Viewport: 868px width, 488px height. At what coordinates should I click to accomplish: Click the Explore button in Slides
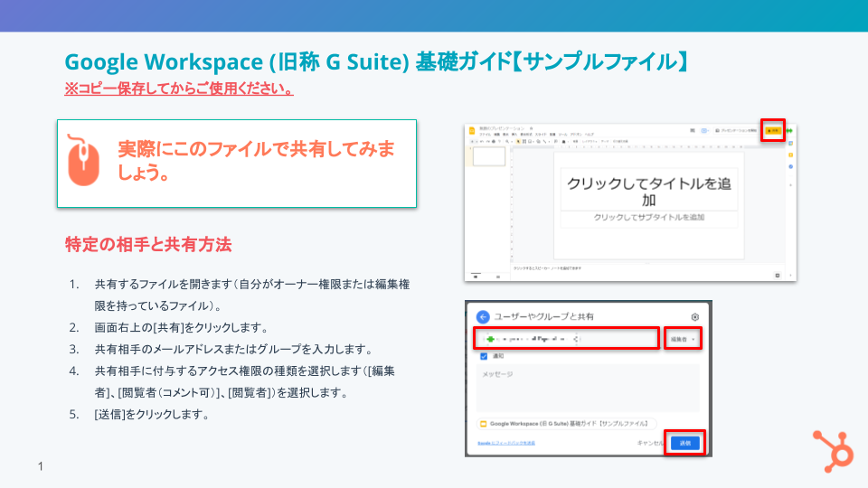point(778,276)
